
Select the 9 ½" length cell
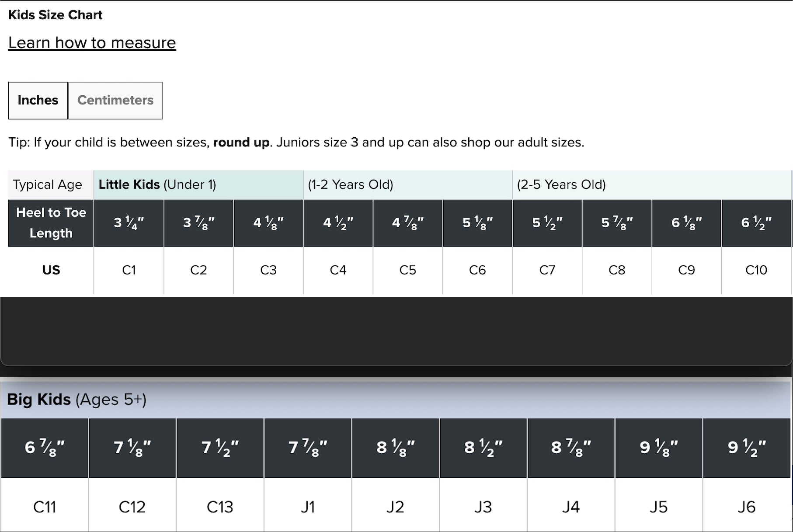(x=746, y=448)
